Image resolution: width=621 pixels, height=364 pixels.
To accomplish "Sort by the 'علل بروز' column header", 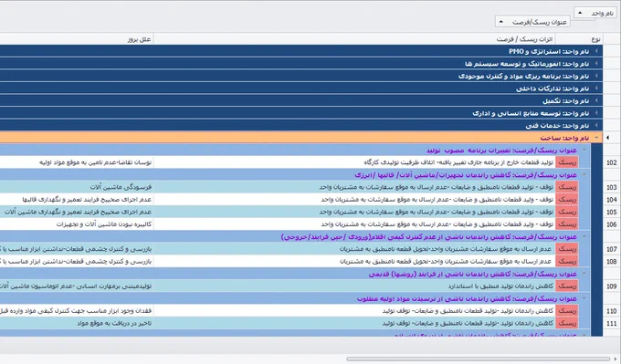I will [x=77, y=39].
